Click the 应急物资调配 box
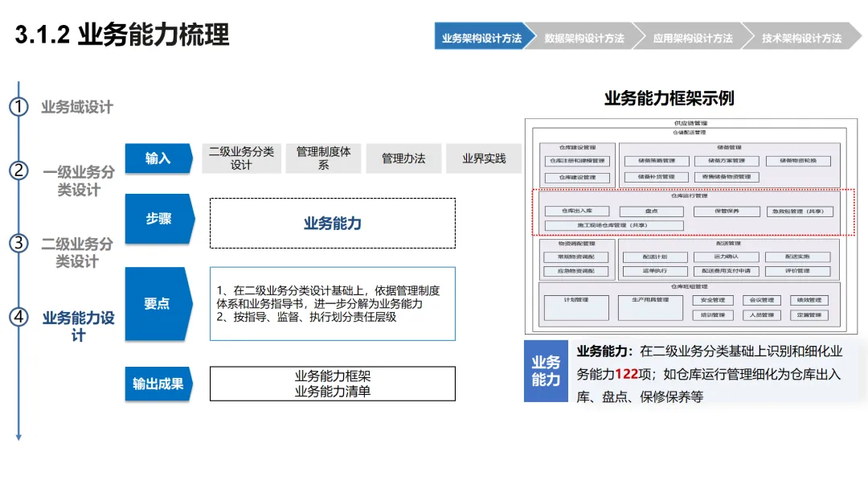 click(575, 271)
